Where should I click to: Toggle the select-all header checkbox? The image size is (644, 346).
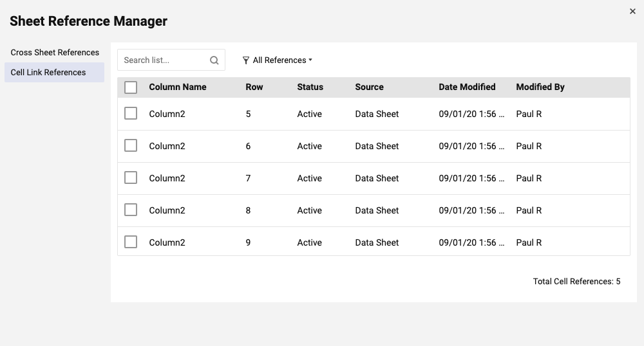pyautogui.click(x=131, y=87)
